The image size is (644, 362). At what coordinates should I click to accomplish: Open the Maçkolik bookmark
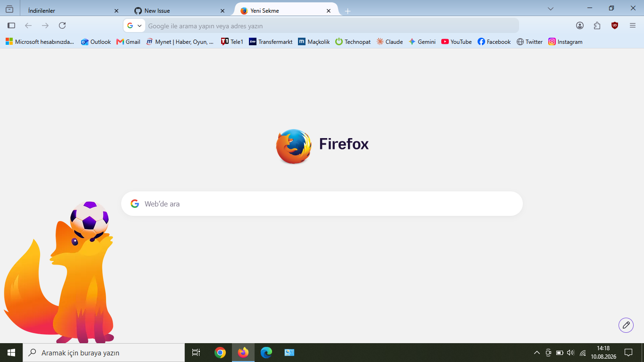pyautogui.click(x=314, y=42)
